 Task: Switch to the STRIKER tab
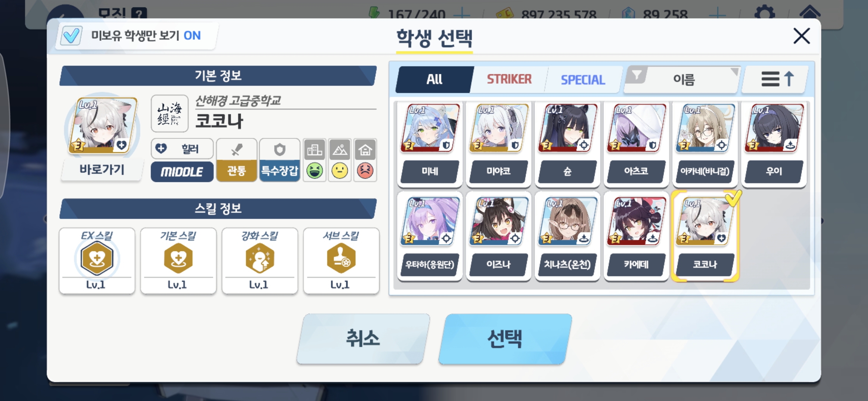(509, 79)
